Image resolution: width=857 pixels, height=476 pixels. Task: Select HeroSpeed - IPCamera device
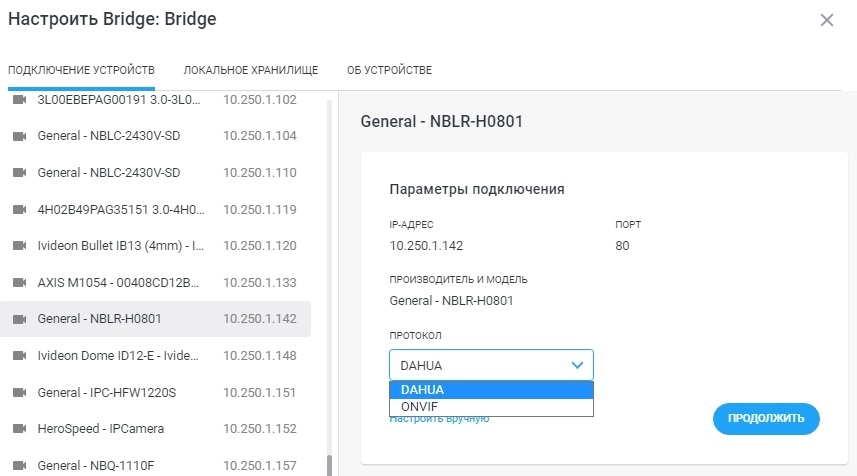point(101,429)
